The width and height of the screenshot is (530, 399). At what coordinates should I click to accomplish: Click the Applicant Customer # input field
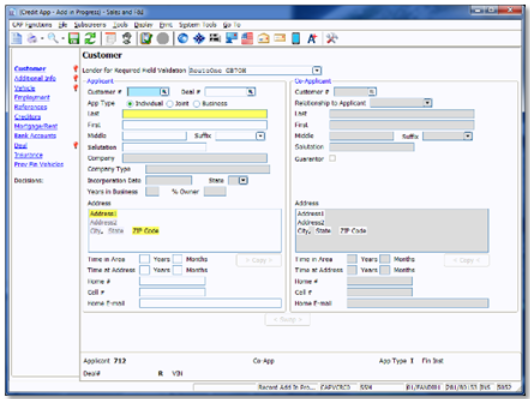pyautogui.click(x=144, y=92)
